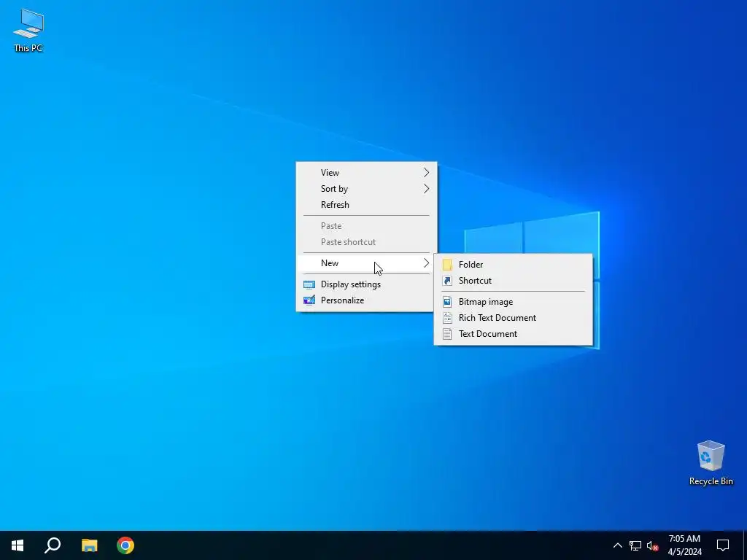Launch File Explorer from taskbar
Viewport: 747px width, 560px height.
(89, 545)
